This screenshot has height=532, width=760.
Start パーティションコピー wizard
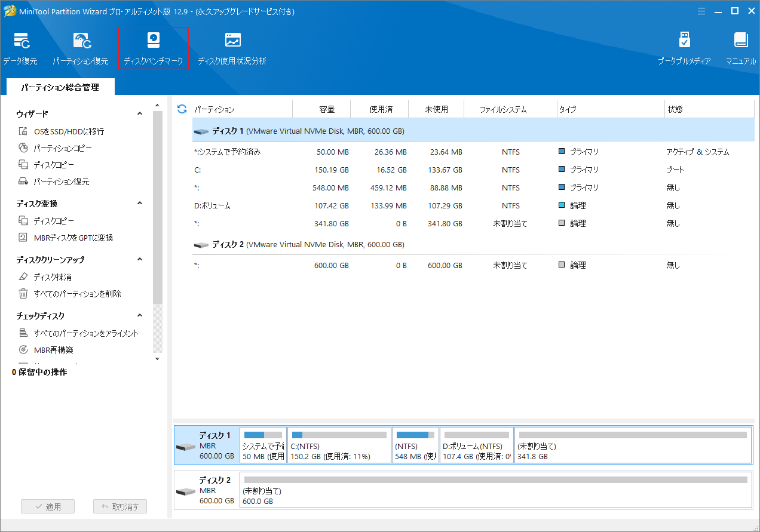coord(55,148)
